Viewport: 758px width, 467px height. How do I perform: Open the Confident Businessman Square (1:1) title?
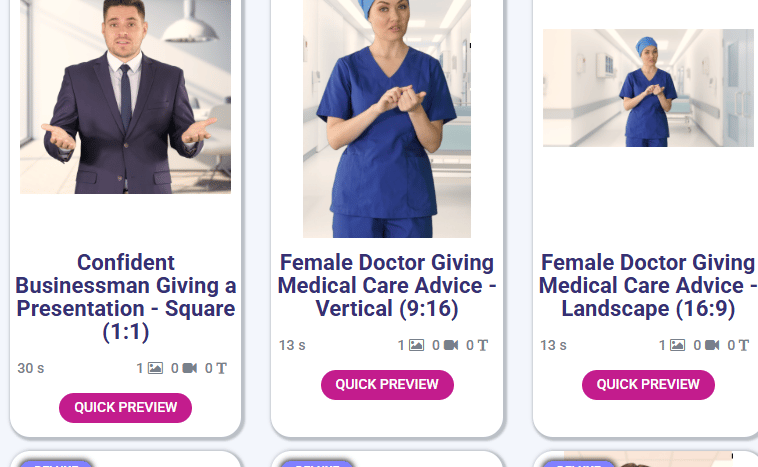(126, 297)
